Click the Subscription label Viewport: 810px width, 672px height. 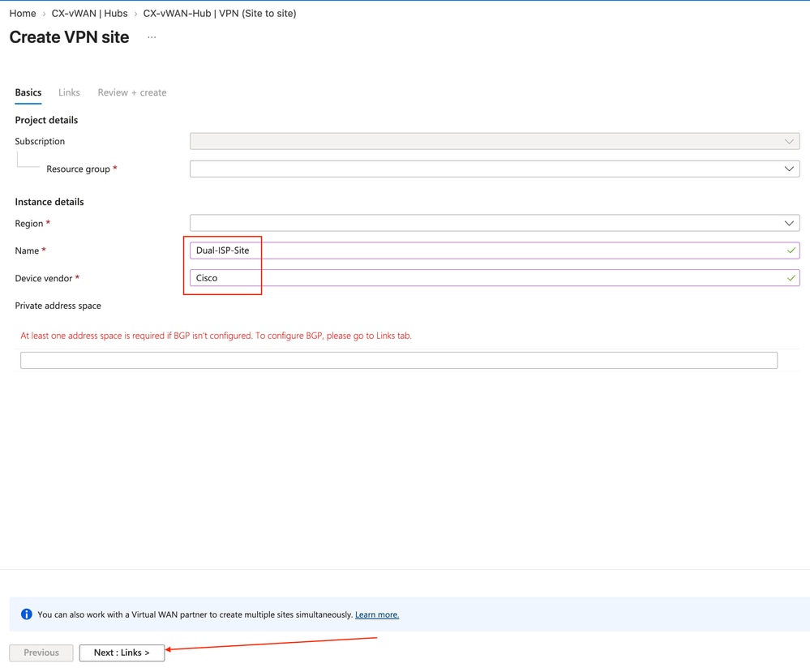(40, 141)
